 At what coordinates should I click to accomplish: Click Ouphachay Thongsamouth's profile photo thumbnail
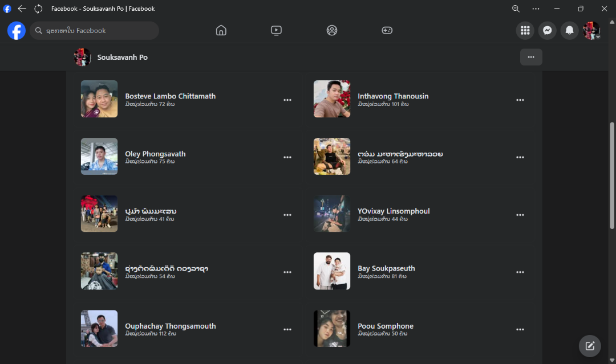click(99, 329)
